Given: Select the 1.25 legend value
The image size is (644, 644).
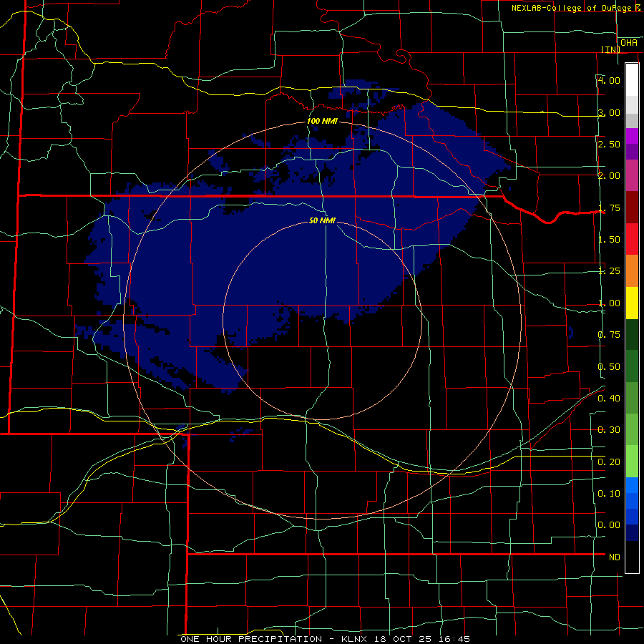Looking at the screenshot, I should point(609,271).
